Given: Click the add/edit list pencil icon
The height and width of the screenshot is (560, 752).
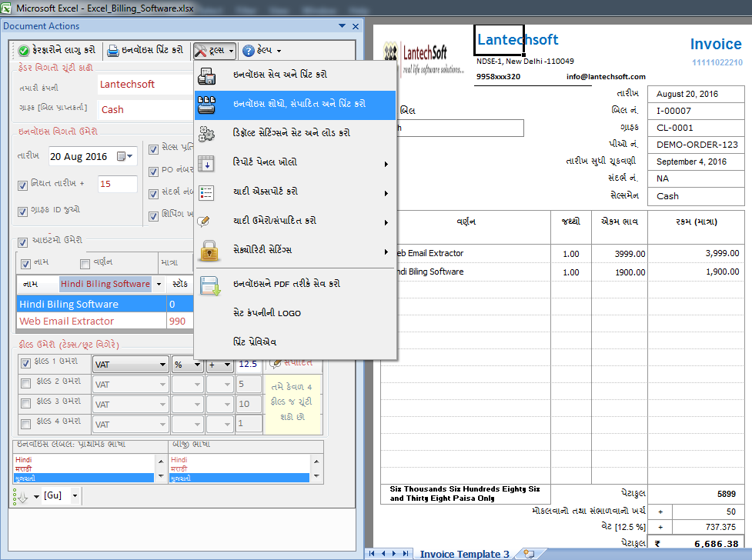Looking at the screenshot, I should (x=204, y=221).
